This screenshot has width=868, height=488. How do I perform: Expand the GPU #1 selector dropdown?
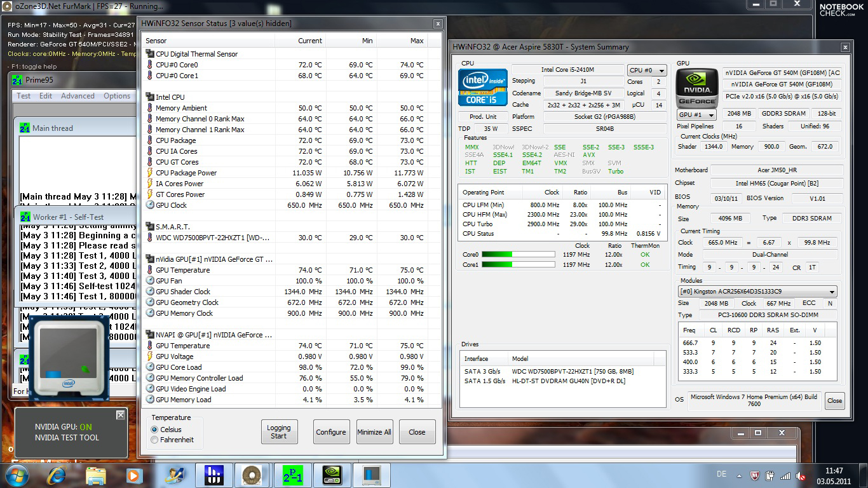(x=696, y=115)
